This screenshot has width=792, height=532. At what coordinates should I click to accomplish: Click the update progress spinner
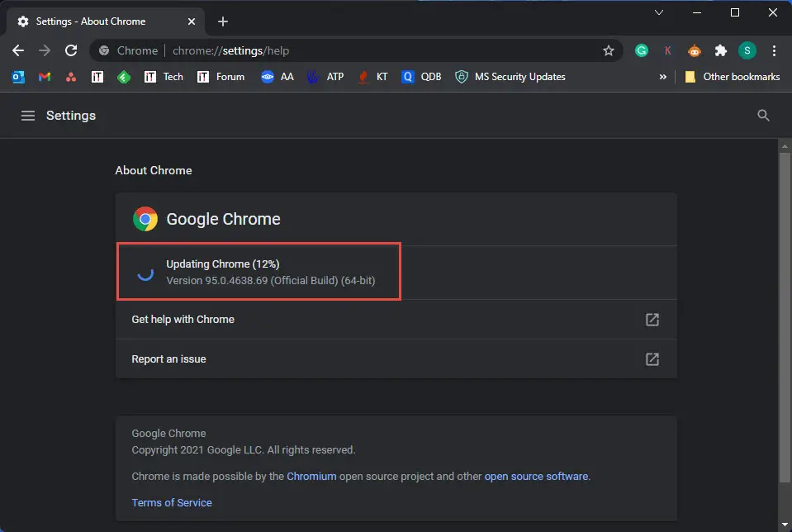click(145, 273)
